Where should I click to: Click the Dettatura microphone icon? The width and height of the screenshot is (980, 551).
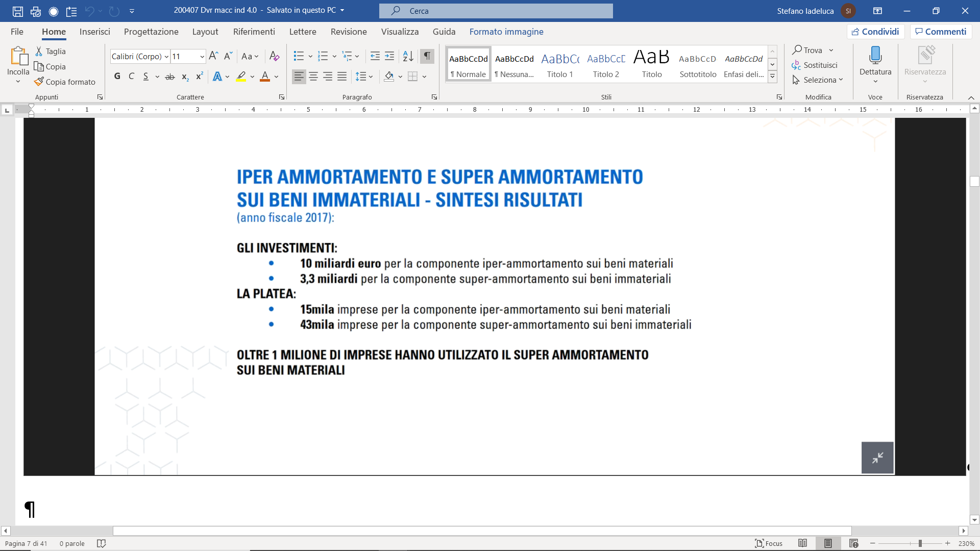(x=875, y=55)
